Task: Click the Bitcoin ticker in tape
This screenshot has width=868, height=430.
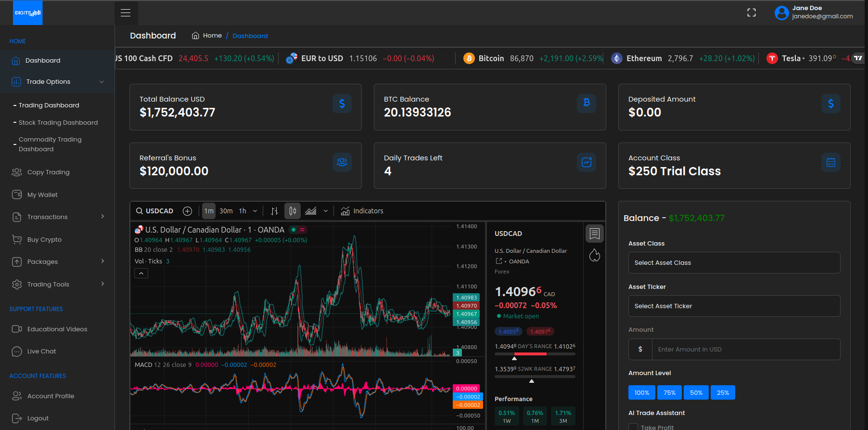Action: 533,58
